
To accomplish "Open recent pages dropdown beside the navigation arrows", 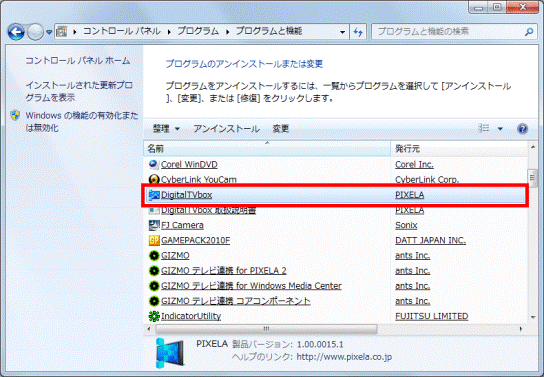I will tap(49, 32).
